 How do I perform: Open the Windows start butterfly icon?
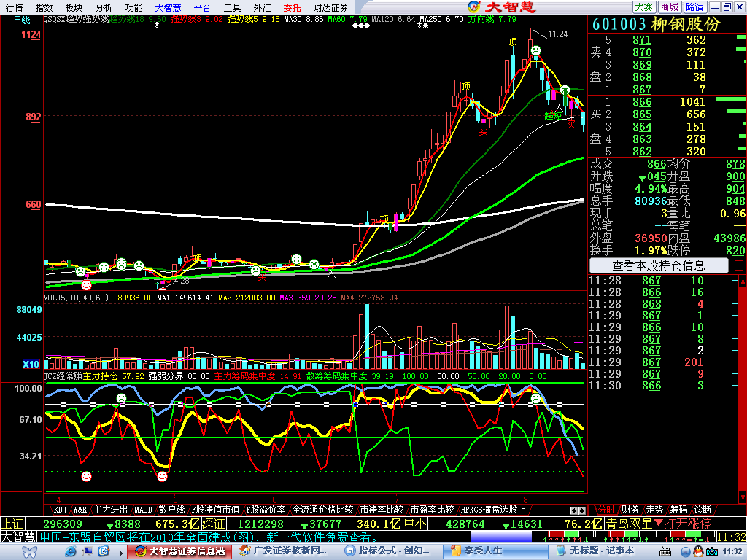(30, 552)
